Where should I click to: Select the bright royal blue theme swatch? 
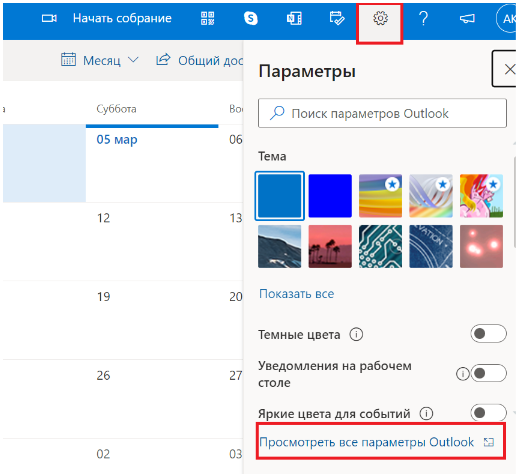point(330,196)
